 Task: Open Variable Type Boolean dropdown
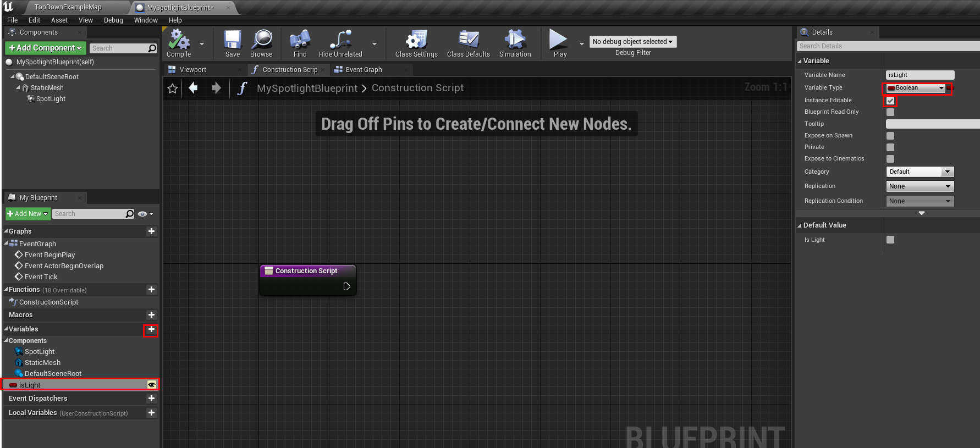pyautogui.click(x=916, y=88)
